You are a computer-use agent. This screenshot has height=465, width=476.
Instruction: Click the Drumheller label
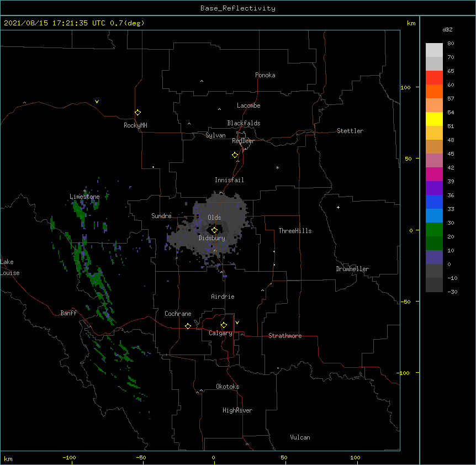(352, 269)
